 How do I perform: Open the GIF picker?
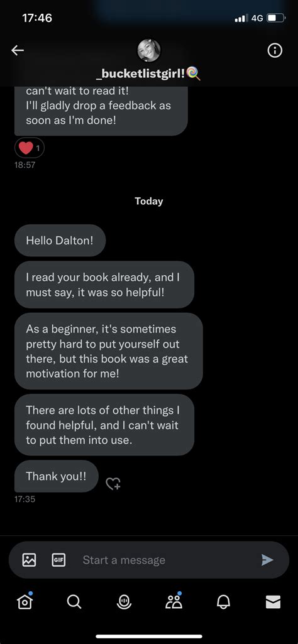pos(58,560)
